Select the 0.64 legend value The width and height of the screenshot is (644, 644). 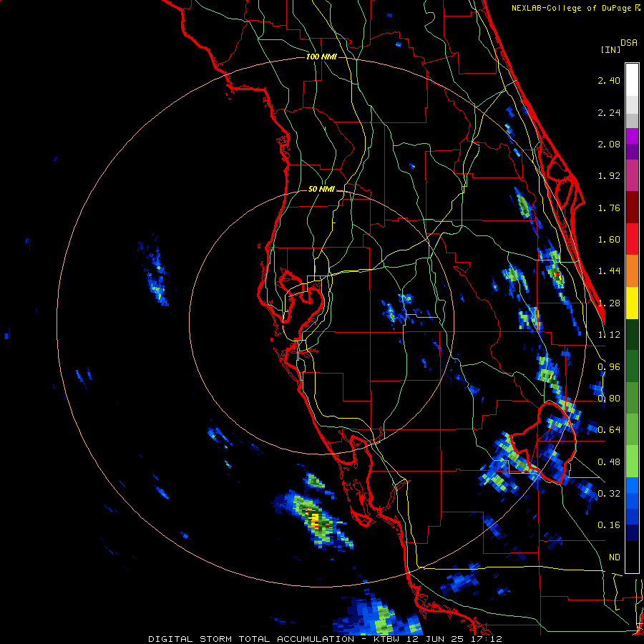click(609, 430)
